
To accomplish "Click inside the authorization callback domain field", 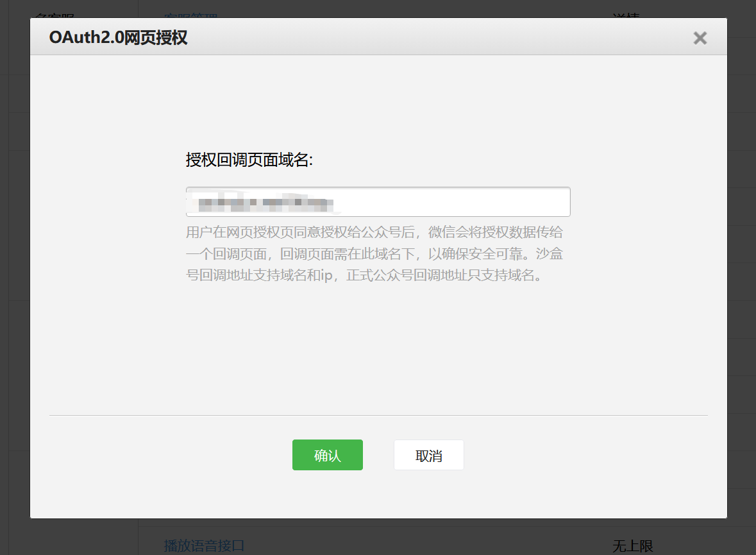I will click(378, 201).
